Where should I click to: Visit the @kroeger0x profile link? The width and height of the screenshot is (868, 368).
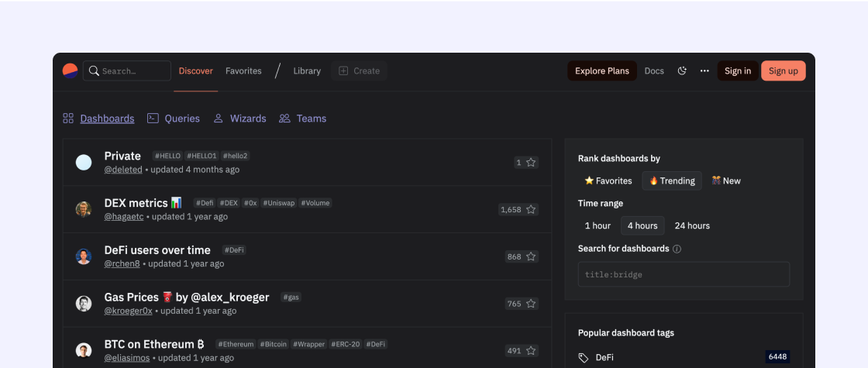[129, 311]
